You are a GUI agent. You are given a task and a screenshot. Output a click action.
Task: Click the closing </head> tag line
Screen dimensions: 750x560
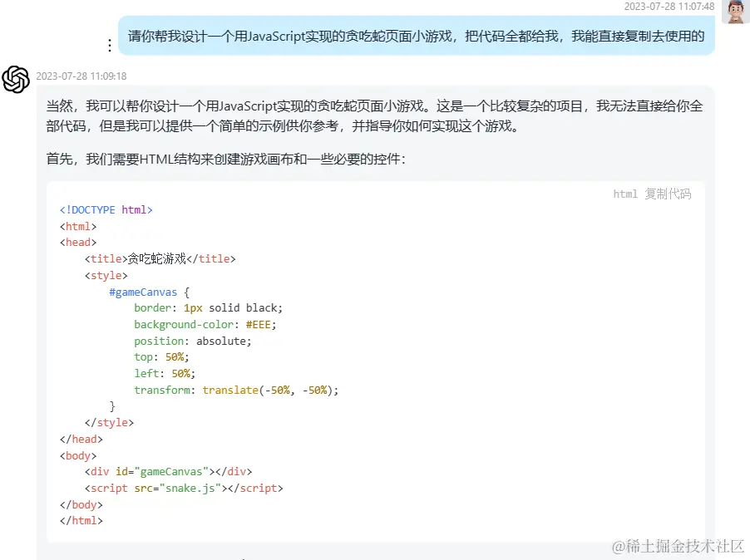click(x=81, y=440)
